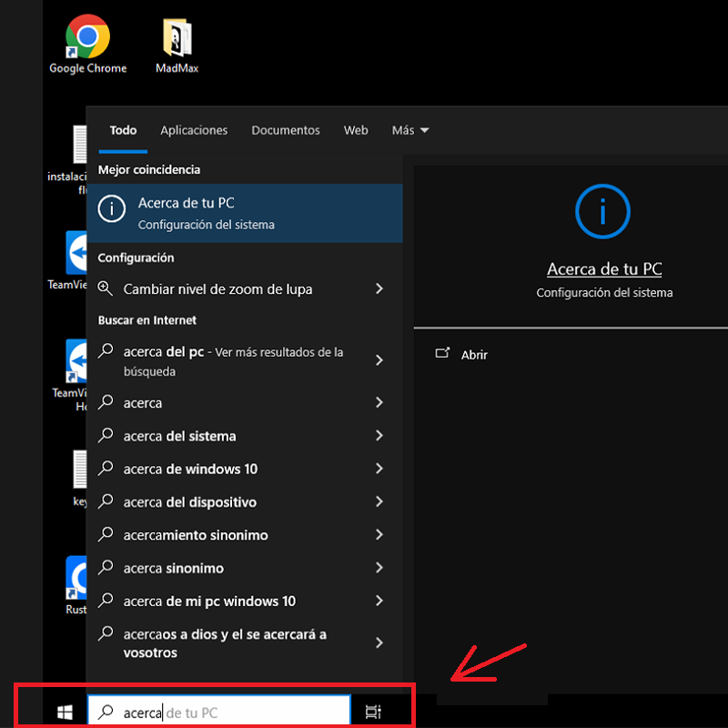The width and height of the screenshot is (728, 728).
Task: Click the Acerca de tu PC title link in preview
Action: (604, 269)
